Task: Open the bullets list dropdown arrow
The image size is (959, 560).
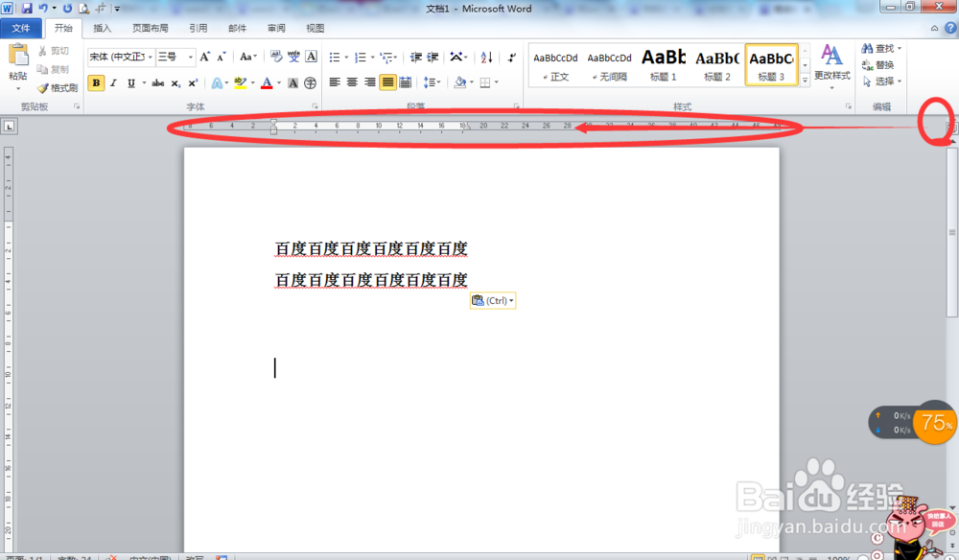Action: coord(346,58)
